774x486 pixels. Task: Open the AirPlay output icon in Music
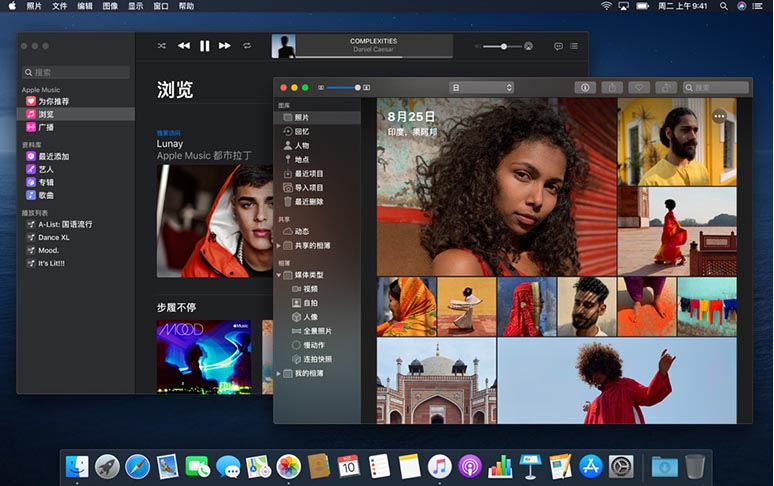(528, 46)
